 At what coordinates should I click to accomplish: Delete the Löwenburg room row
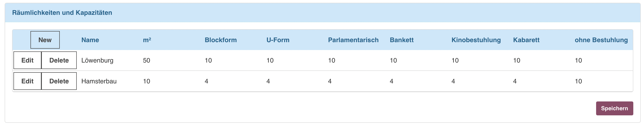59,60
